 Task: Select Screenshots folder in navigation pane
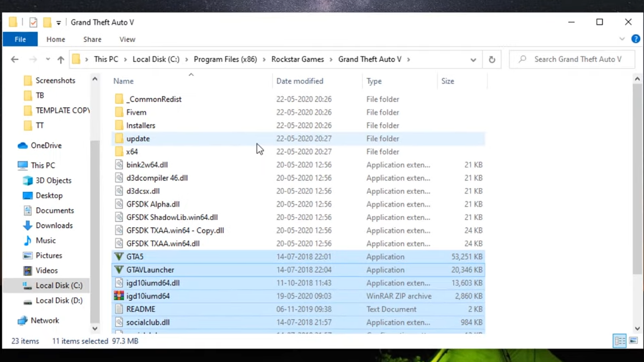tap(55, 81)
